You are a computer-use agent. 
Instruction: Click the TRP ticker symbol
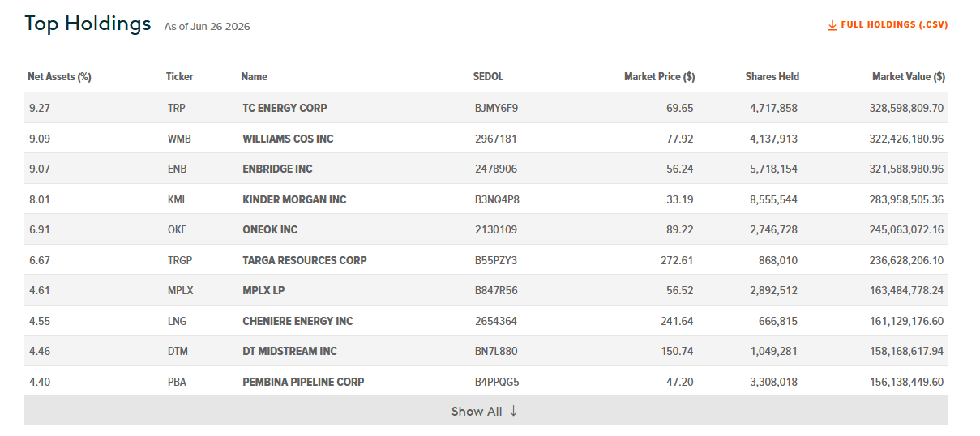pyautogui.click(x=177, y=108)
